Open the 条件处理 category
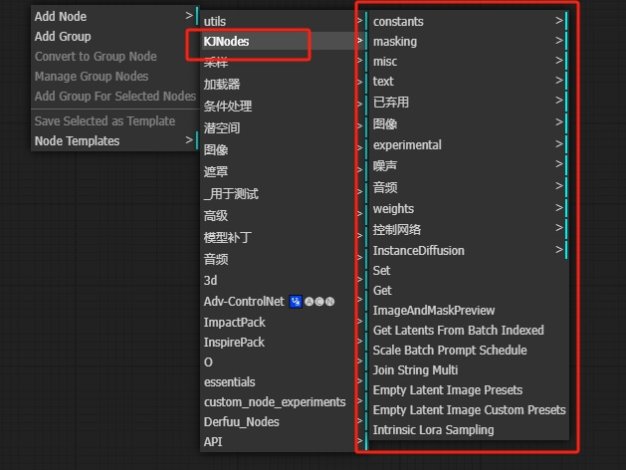626x470 pixels. click(x=283, y=106)
